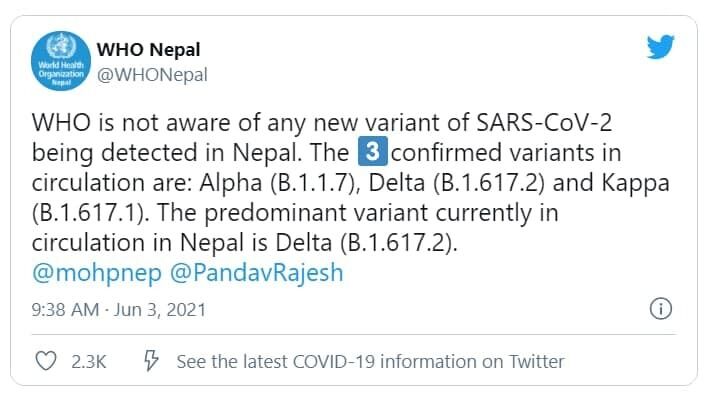The height and width of the screenshot is (393, 708).
Task: Open the 9:38 AM timestamp
Action: pyautogui.click(x=65, y=310)
